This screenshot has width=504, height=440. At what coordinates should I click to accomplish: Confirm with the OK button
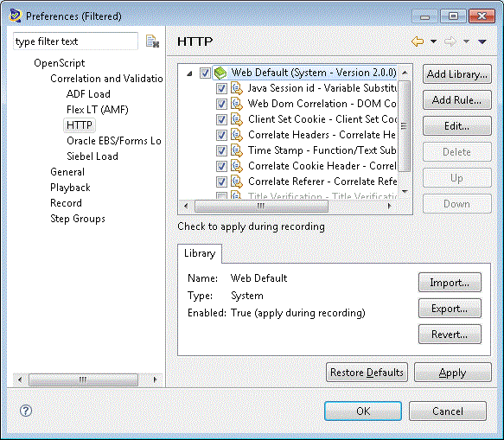pyautogui.click(x=363, y=411)
